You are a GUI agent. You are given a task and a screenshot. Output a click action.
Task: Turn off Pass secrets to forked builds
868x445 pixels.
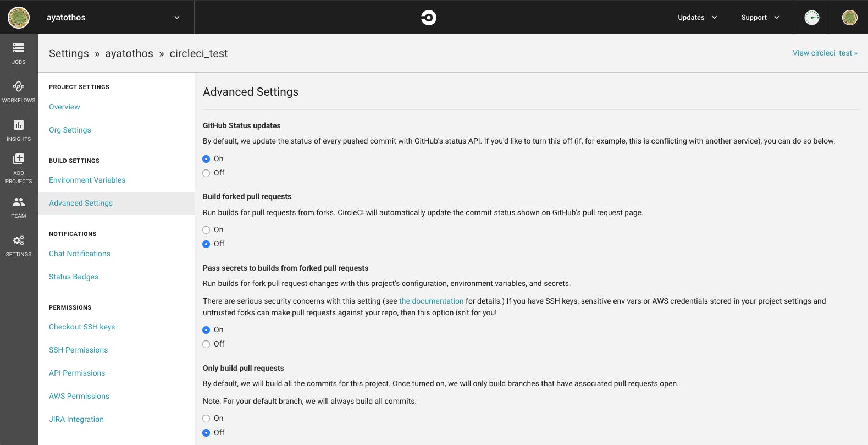206,344
